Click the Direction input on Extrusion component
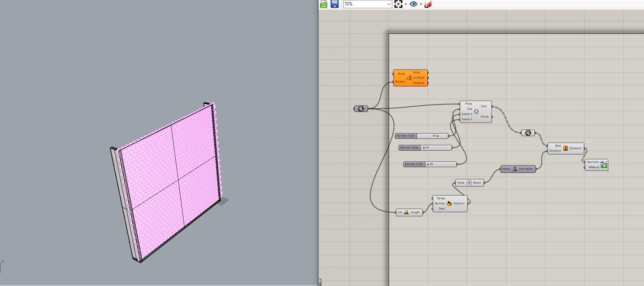 coord(555,151)
